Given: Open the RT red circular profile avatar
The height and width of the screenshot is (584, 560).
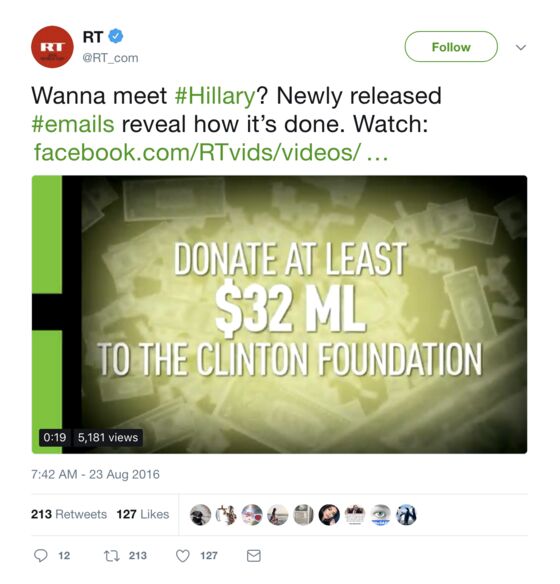Looking at the screenshot, I should click(52, 47).
